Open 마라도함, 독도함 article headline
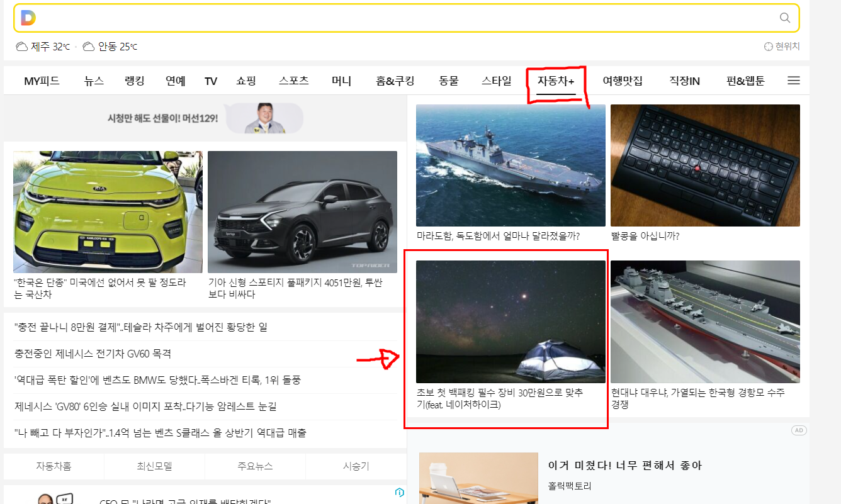The image size is (841, 504). pos(498,236)
